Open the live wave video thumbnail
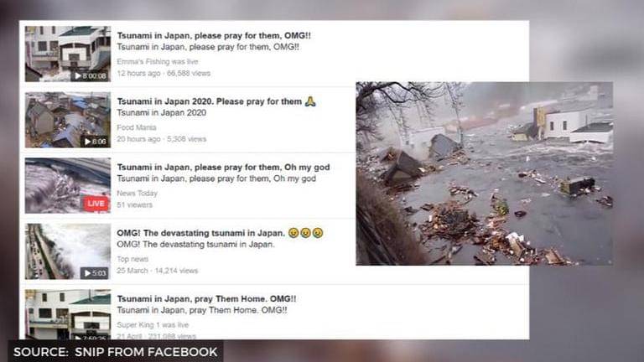Screen dimensions: 644x362 coord(68,185)
